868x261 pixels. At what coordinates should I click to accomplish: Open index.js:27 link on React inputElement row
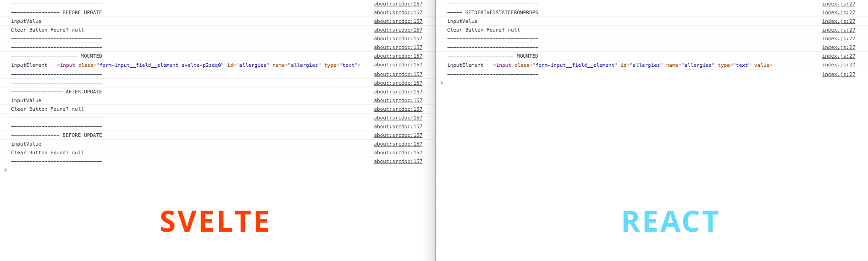click(x=838, y=65)
